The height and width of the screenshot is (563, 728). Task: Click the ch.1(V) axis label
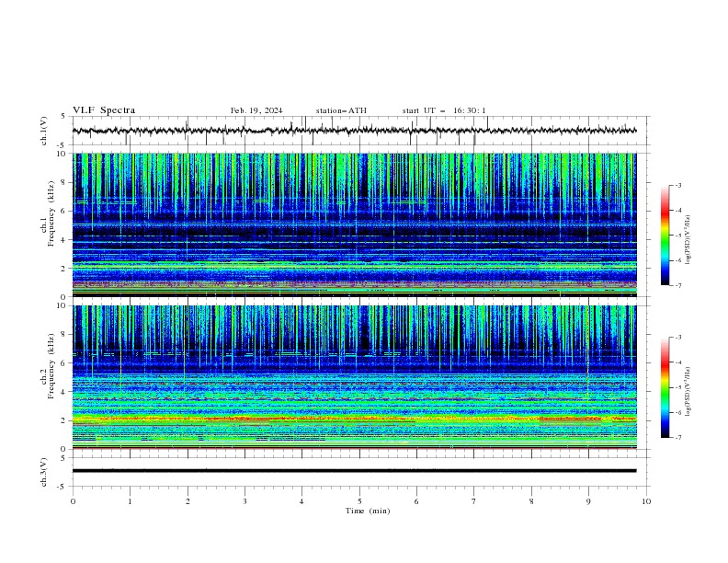pos(43,131)
